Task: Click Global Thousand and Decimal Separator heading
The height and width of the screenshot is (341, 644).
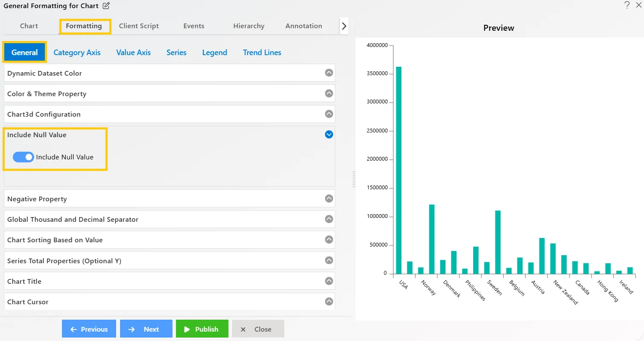Action: tap(73, 219)
